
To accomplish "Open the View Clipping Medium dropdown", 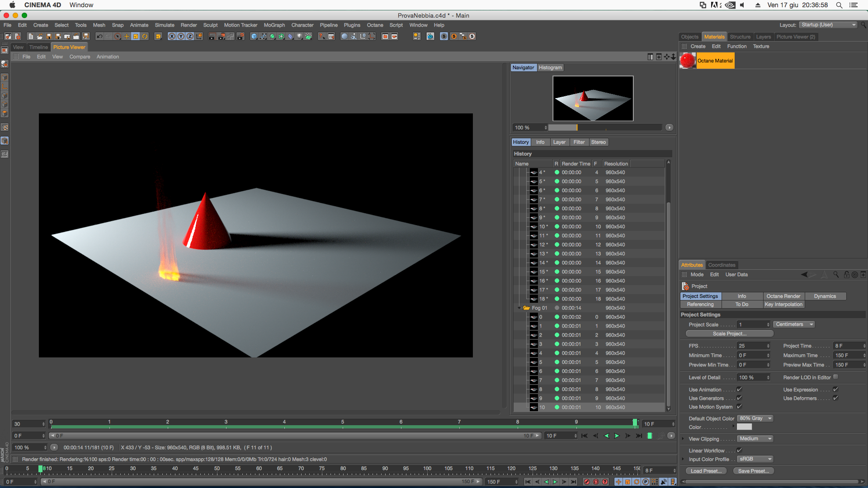I will coord(755,439).
